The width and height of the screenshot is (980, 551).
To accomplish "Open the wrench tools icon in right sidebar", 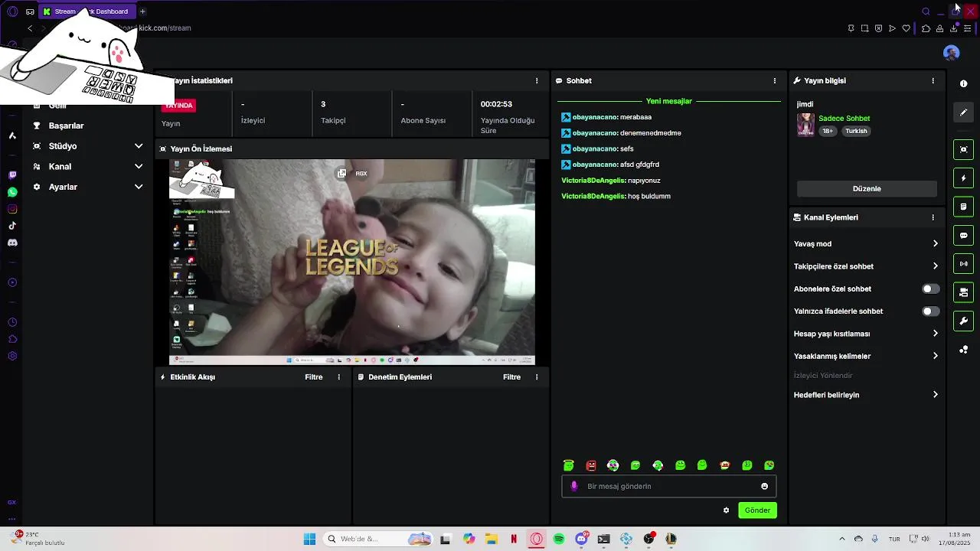I will point(963,321).
